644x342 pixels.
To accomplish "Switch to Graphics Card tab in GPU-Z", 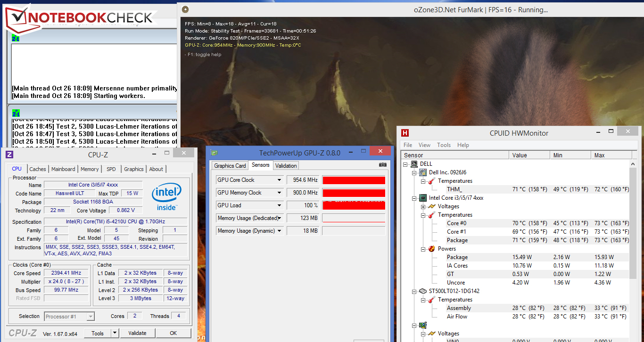I will click(230, 166).
